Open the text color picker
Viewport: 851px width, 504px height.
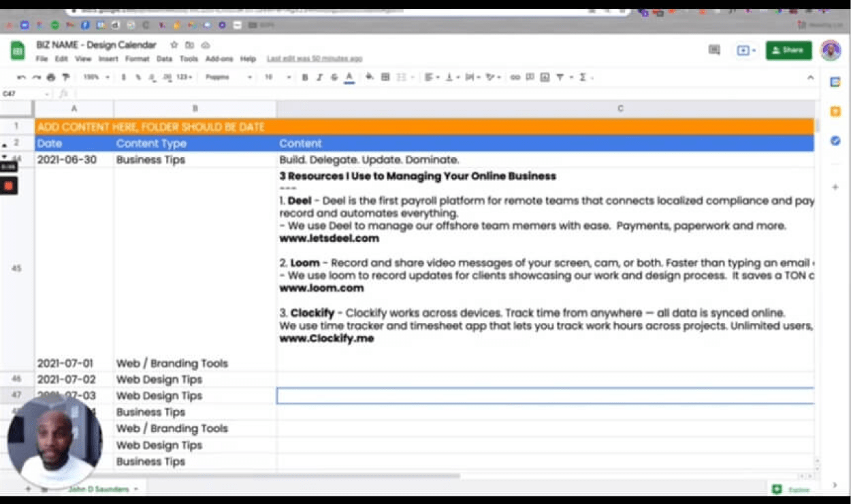[349, 78]
